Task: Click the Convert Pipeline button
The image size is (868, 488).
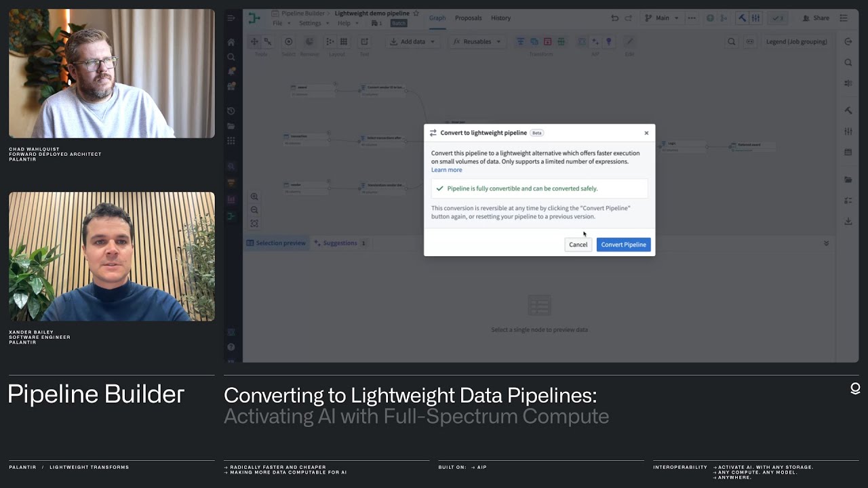Action: (x=623, y=245)
